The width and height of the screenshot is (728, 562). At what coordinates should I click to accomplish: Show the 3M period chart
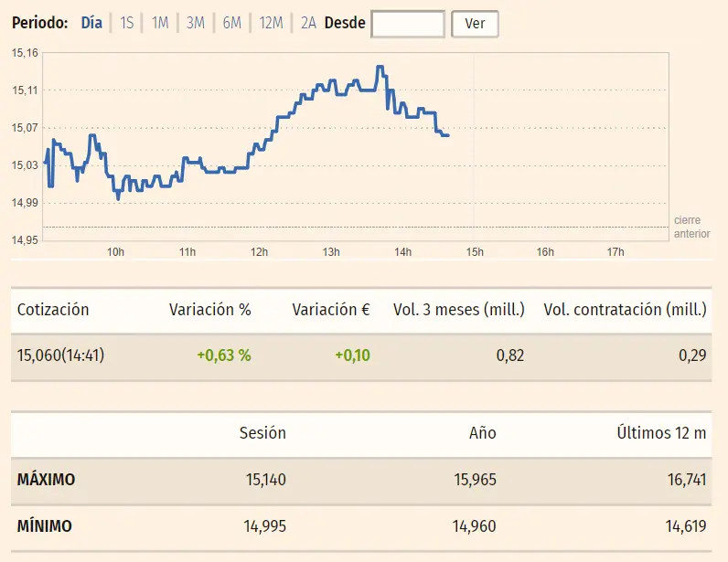click(x=196, y=23)
